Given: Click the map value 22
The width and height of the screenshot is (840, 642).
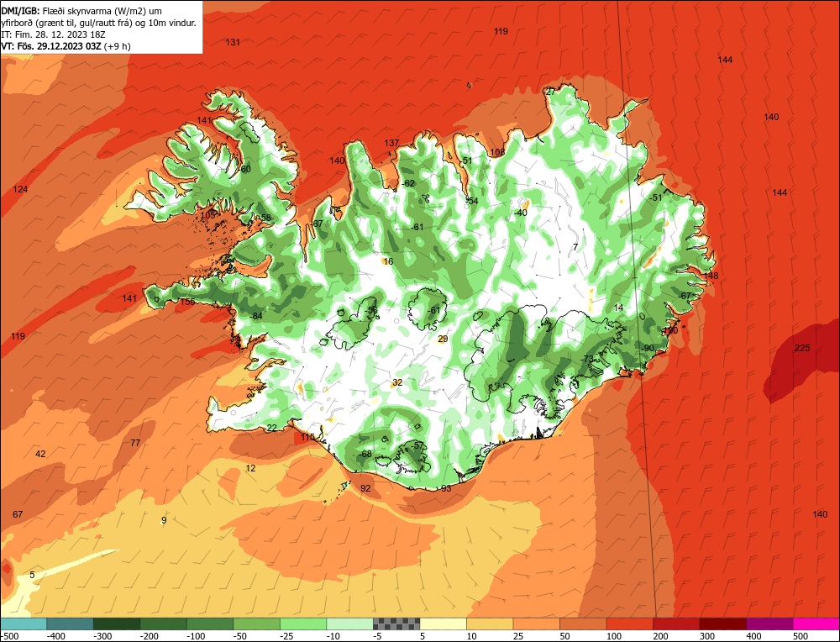Looking at the screenshot, I should tap(272, 428).
